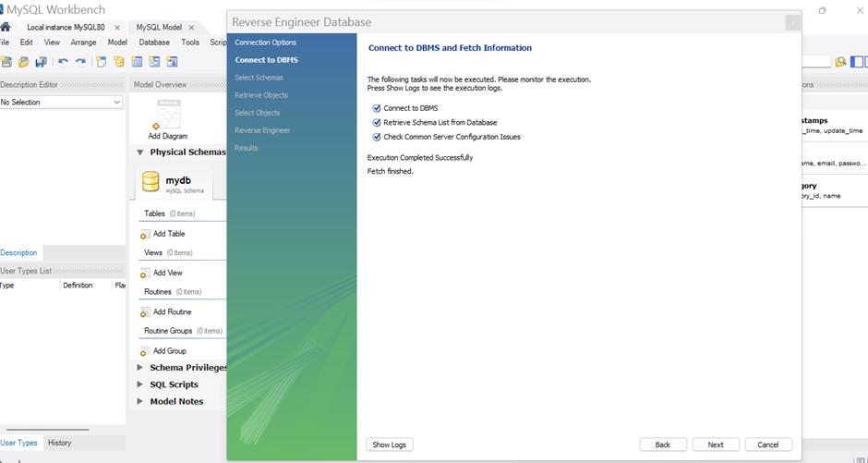
Task: Undo the last action in toolbar
Action: [x=63, y=62]
